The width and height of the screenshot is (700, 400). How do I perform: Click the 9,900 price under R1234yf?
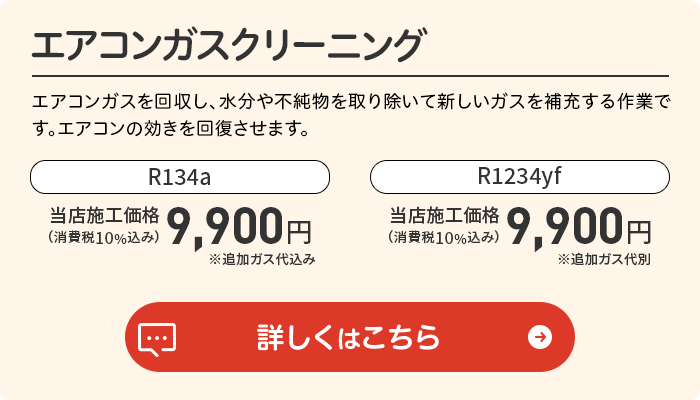click(x=565, y=227)
